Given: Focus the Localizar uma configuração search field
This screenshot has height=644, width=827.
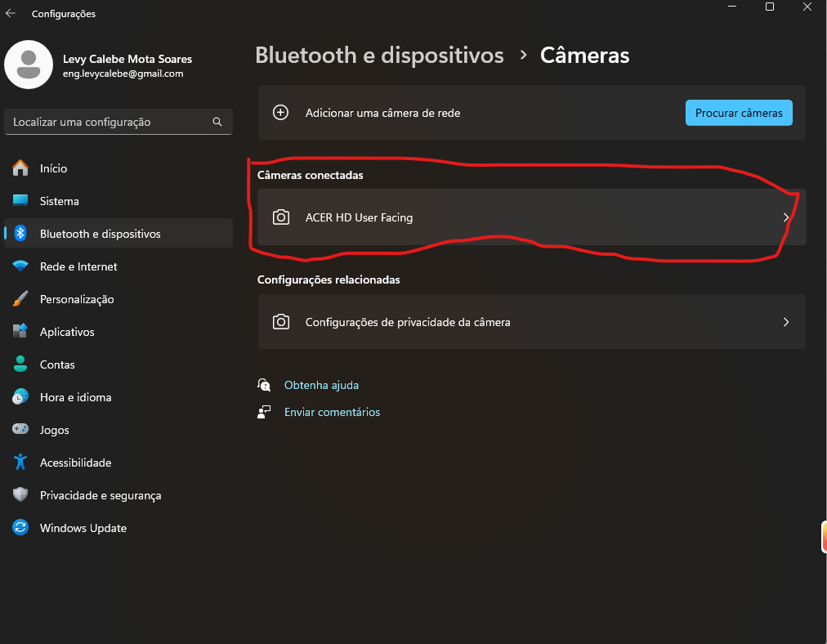Looking at the screenshot, I should click(x=118, y=122).
